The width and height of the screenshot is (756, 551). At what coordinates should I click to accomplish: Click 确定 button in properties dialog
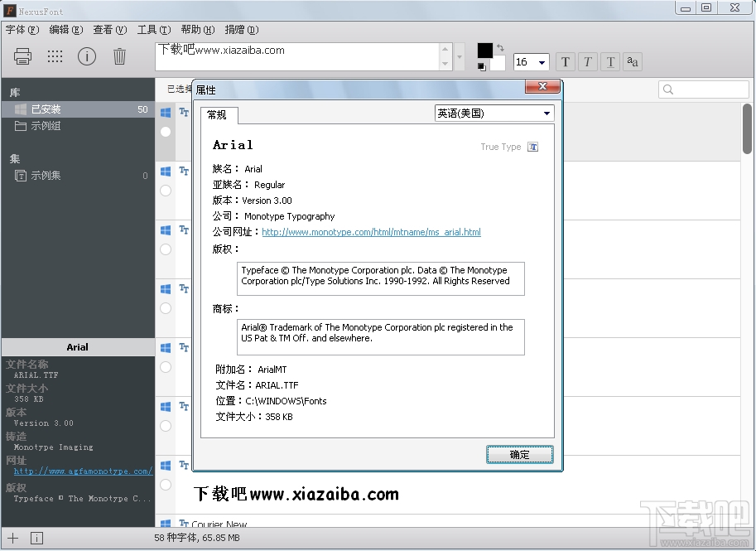pyautogui.click(x=520, y=455)
